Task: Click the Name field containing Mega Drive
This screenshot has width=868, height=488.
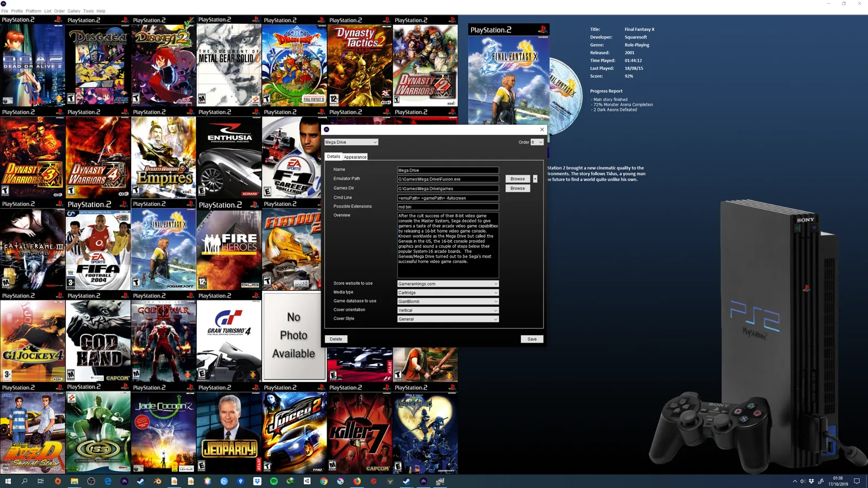Action: [448, 170]
